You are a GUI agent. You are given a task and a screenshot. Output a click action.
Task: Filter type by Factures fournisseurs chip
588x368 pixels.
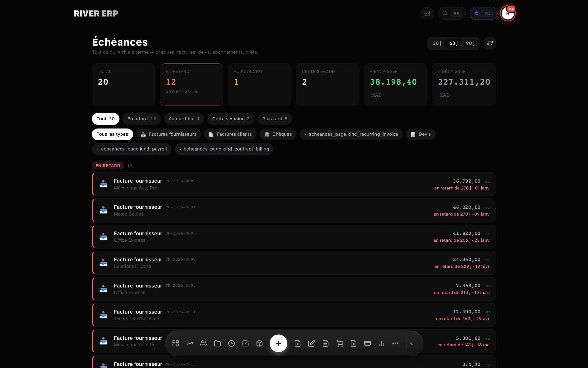click(x=168, y=134)
